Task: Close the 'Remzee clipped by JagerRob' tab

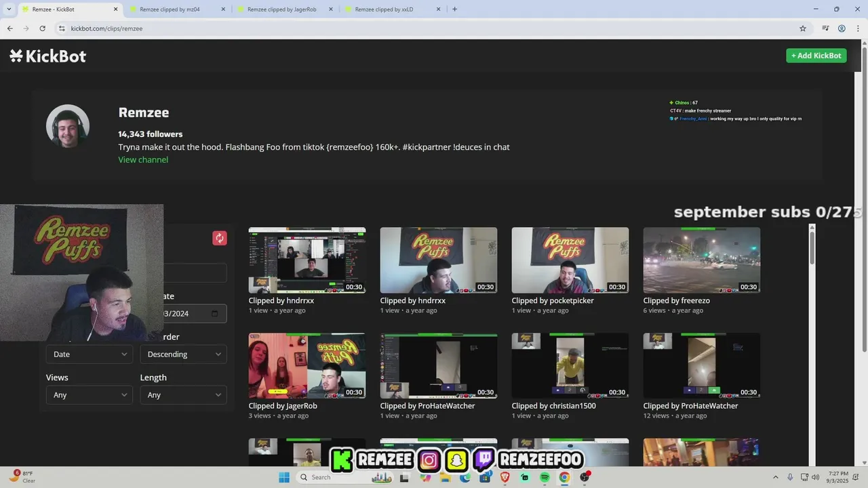Action: pyautogui.click(x=331, y=9)
